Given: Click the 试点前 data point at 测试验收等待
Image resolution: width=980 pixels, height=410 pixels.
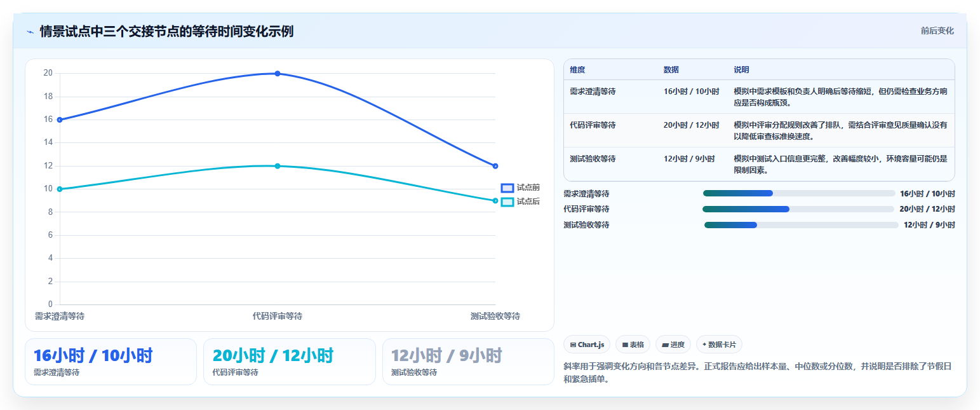Looking at the screenshot, I should pos(495,166).
